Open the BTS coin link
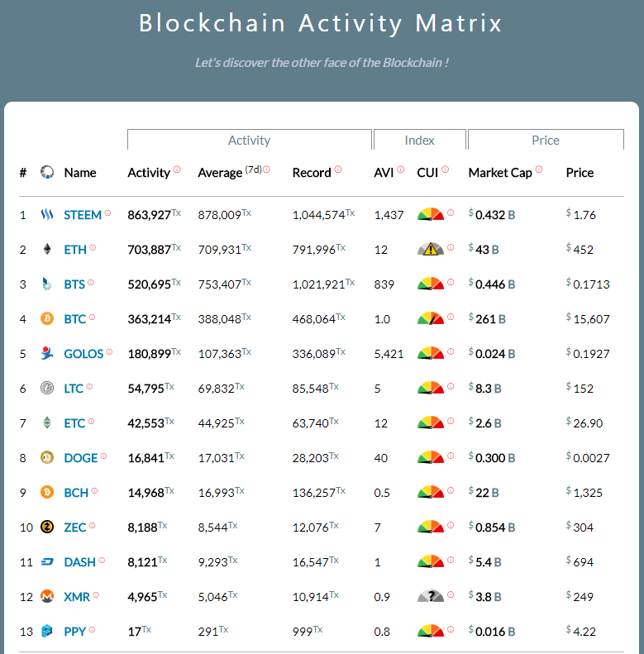This screenshot has height=654, width=644. [74, 284]
